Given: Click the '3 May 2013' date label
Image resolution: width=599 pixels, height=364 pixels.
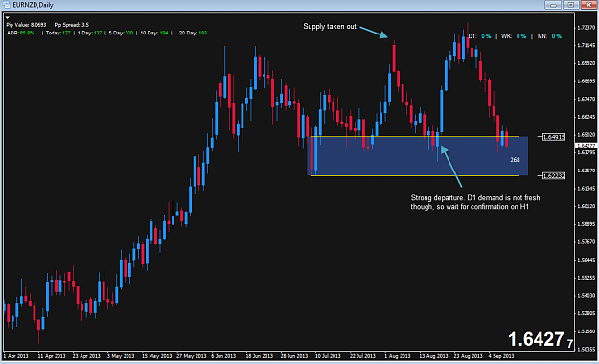Looking at the screenshot, I should pos(121,356).
